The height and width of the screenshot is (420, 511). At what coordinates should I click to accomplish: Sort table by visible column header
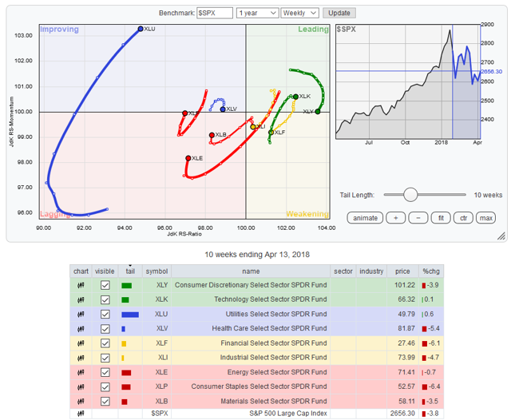click(105, 271)
